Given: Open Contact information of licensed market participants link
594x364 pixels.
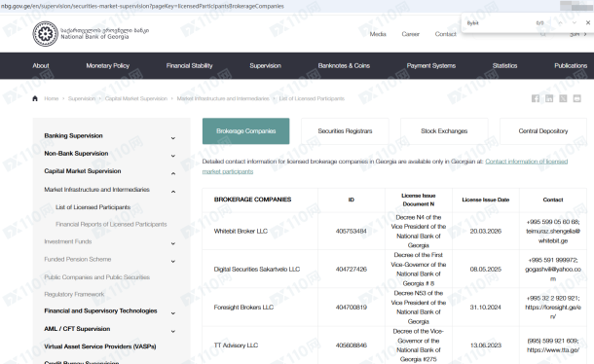Looking at the screenshot, I should pyautogui.click(x=527, y=162).
